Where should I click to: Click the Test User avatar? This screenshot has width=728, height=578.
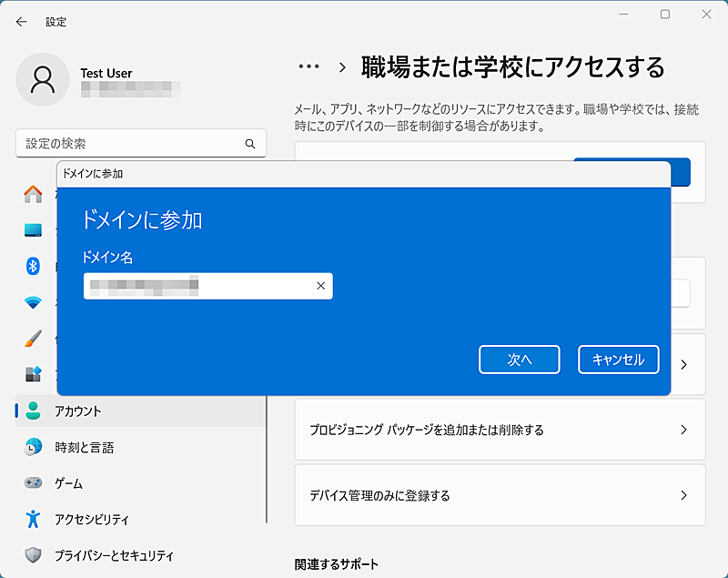click(43, 80)
